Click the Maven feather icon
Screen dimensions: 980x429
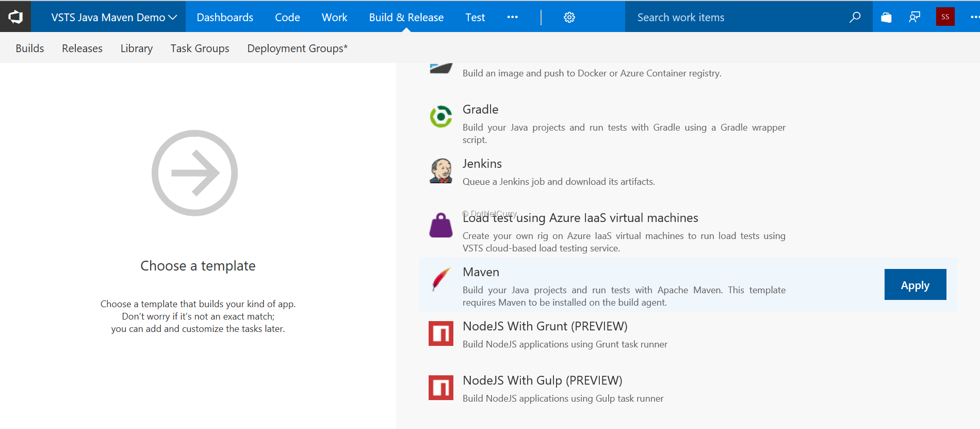coord(441,279)
